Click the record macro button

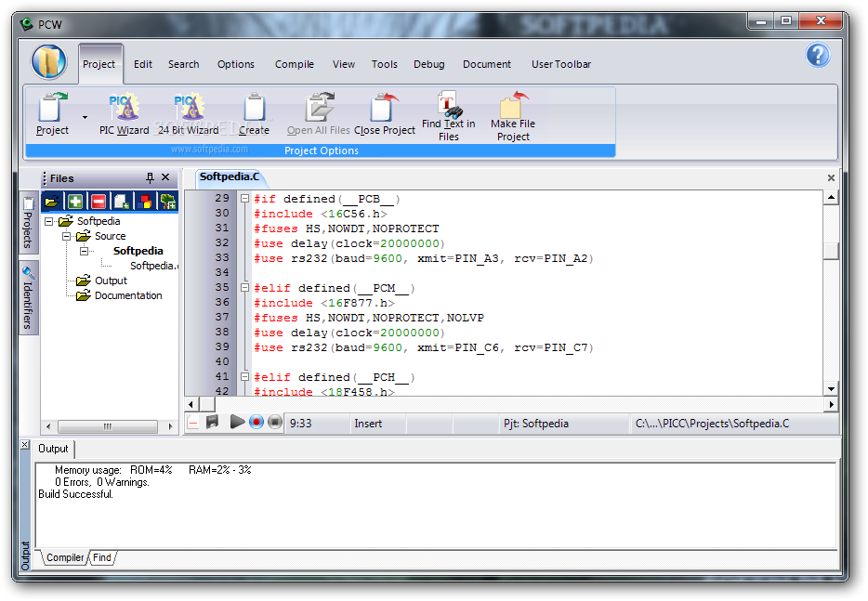click(256, 423)
